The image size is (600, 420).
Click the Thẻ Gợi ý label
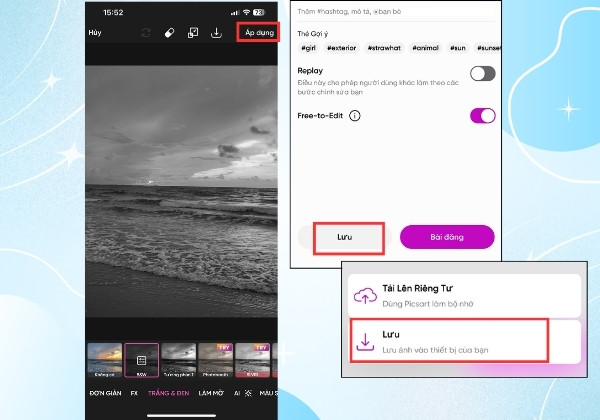313,34
